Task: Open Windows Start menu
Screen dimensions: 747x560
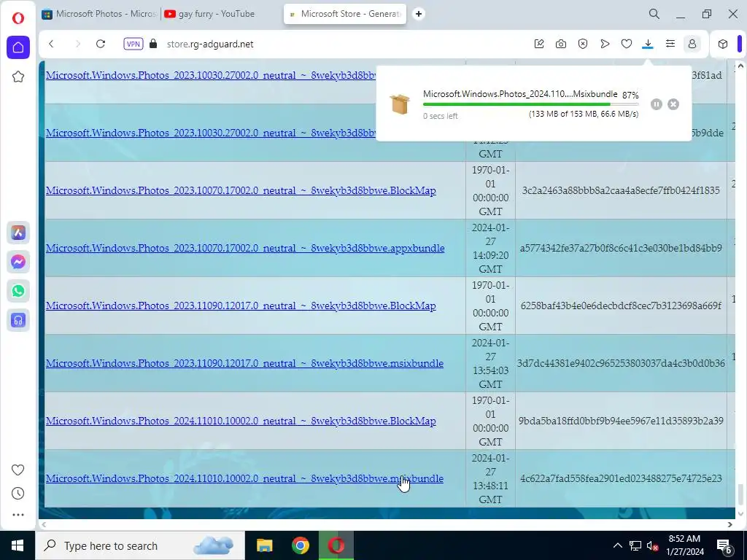Action: [18, 545]
